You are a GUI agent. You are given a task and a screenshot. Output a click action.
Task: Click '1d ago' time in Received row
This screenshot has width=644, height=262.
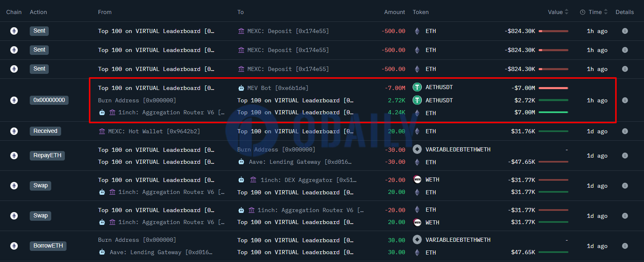(597, 131)
